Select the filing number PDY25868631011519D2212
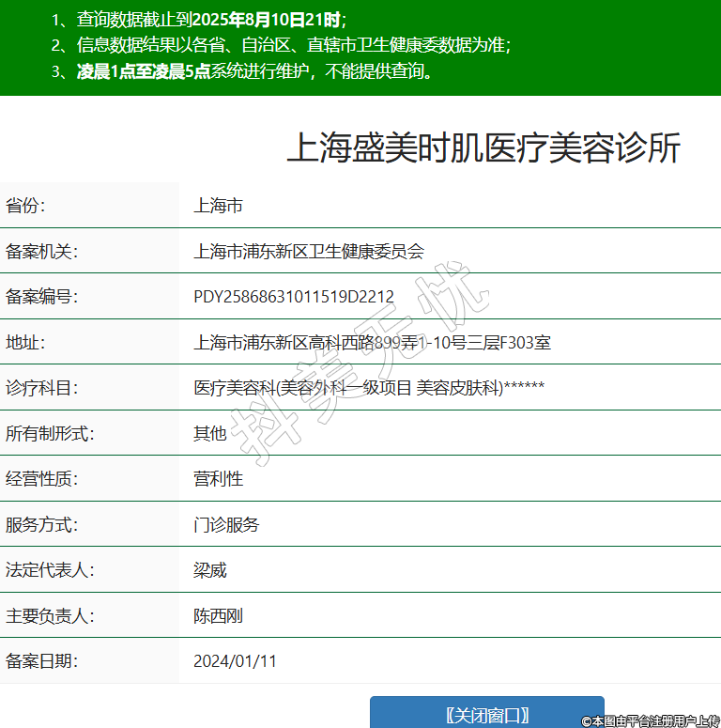The image size is (721, 728). (x=293, y=297)
